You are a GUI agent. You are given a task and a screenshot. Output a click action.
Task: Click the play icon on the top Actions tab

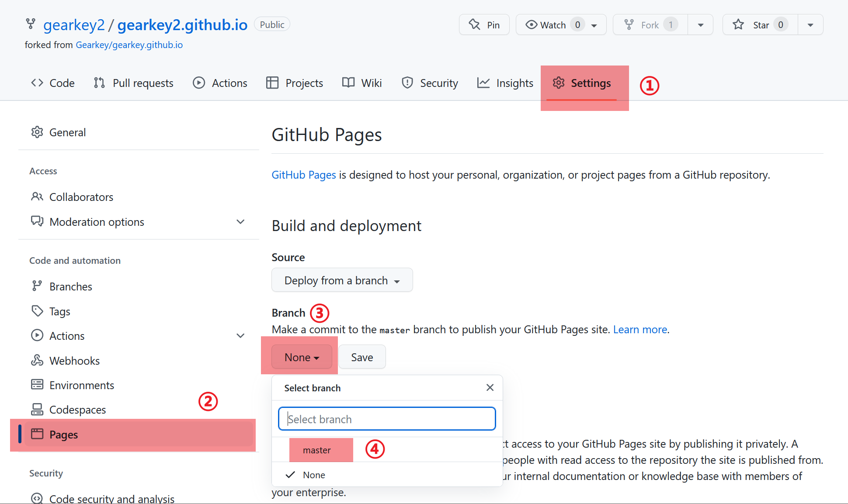199,83
